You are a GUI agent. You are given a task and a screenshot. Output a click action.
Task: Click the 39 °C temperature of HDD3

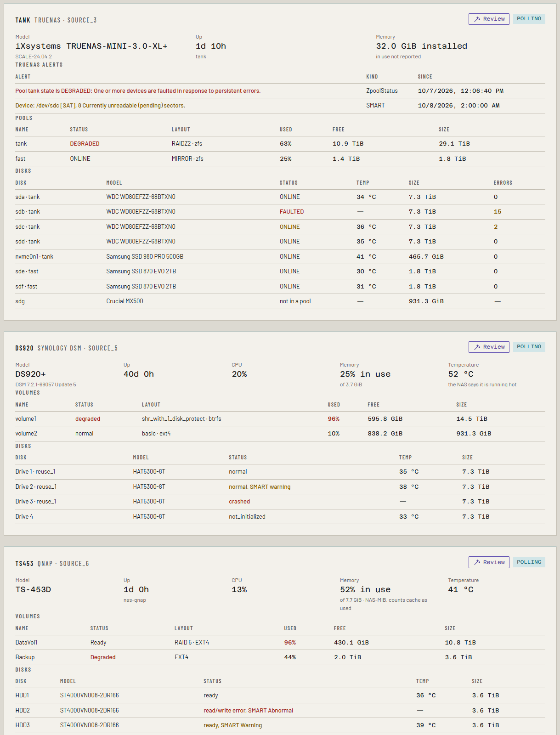point(426,725)
